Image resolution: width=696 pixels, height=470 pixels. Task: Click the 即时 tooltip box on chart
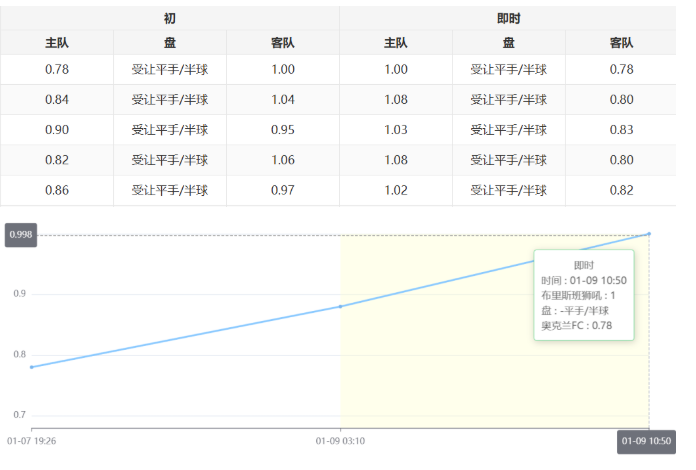tap(584, 295)
